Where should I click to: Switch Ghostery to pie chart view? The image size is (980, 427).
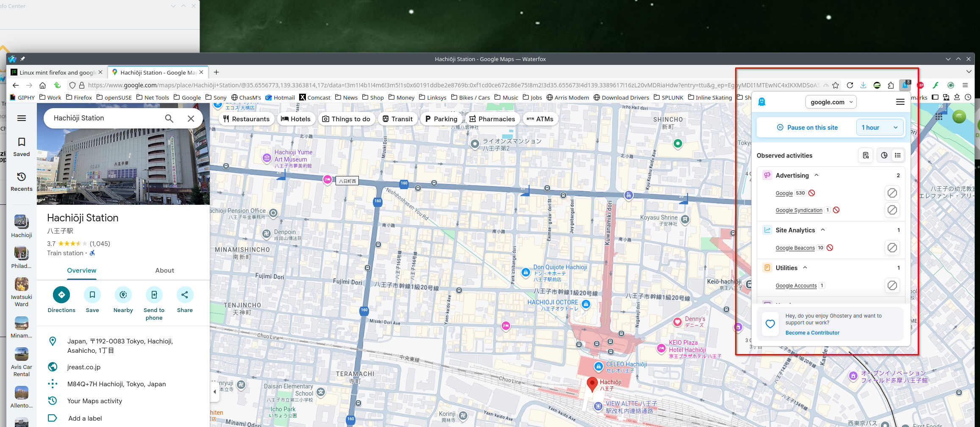(x=884, y=156)
